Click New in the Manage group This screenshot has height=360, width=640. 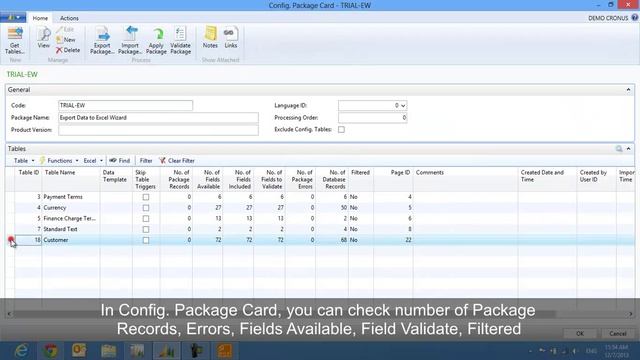tap(66, 40)
